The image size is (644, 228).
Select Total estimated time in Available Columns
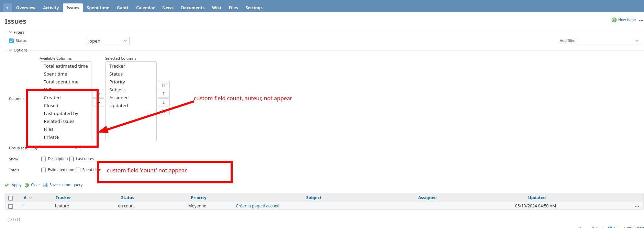tap(66, 66)
